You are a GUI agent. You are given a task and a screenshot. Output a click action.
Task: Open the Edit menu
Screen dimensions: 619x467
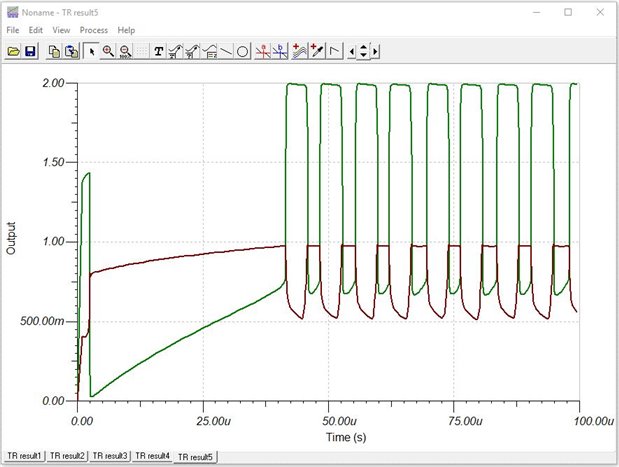(x=36, y=30)
